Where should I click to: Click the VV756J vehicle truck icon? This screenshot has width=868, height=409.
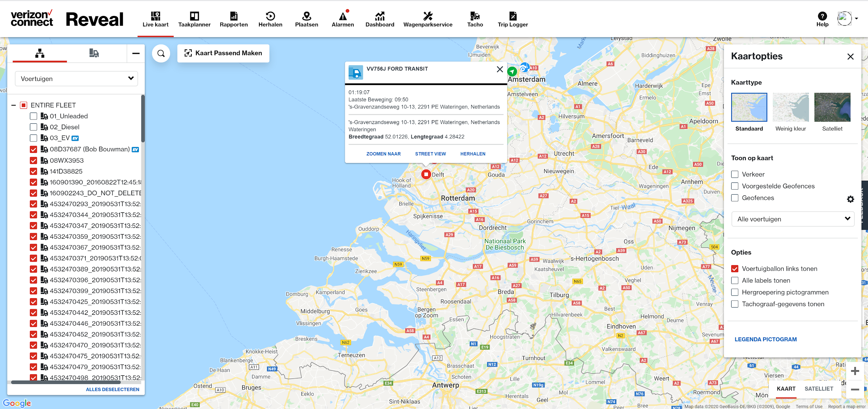tap(356, 73)
